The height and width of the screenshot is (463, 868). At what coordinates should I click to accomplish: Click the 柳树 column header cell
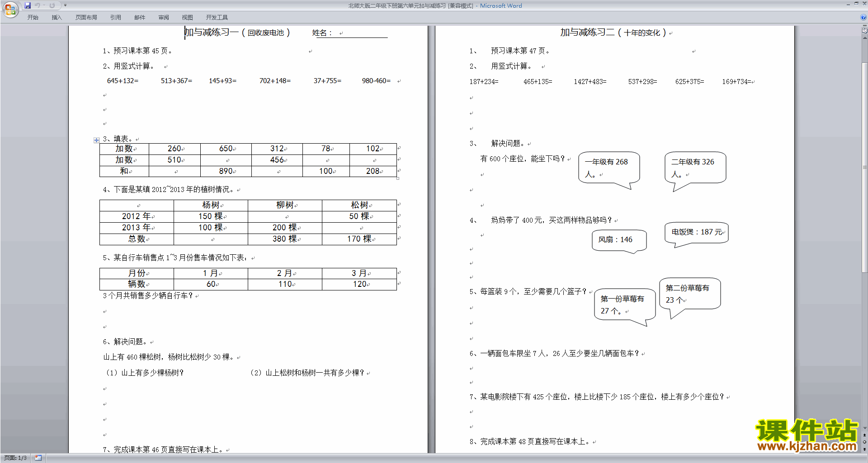(285, 205)
